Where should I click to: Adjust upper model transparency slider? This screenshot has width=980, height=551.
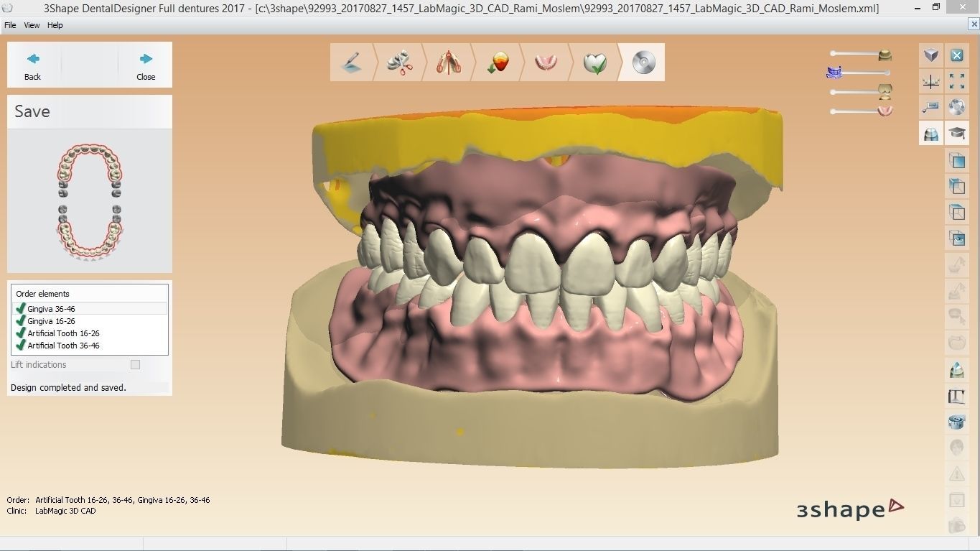860,54
